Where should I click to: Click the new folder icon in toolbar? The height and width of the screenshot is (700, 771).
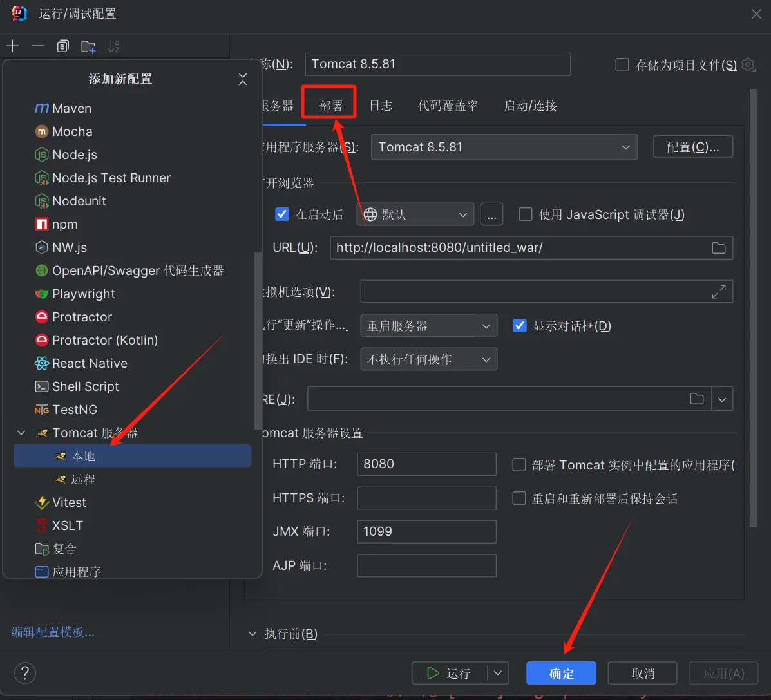click(88, 46)
